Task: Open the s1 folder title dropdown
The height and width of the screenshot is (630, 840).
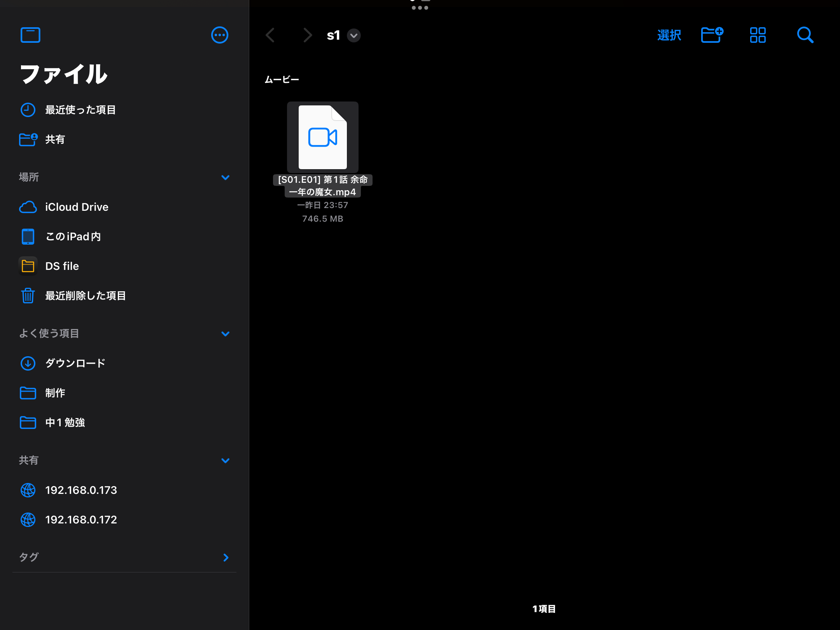Action: pos(353,35)
